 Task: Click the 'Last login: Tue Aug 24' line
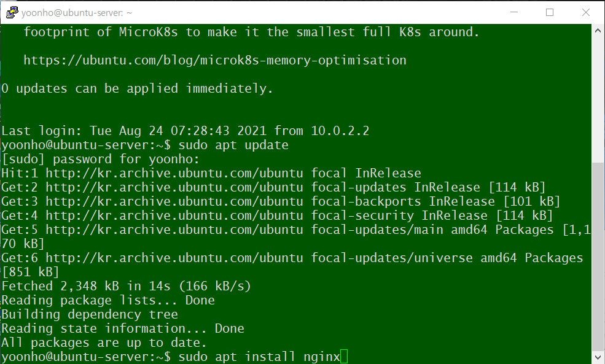click(x=185, y=131)
